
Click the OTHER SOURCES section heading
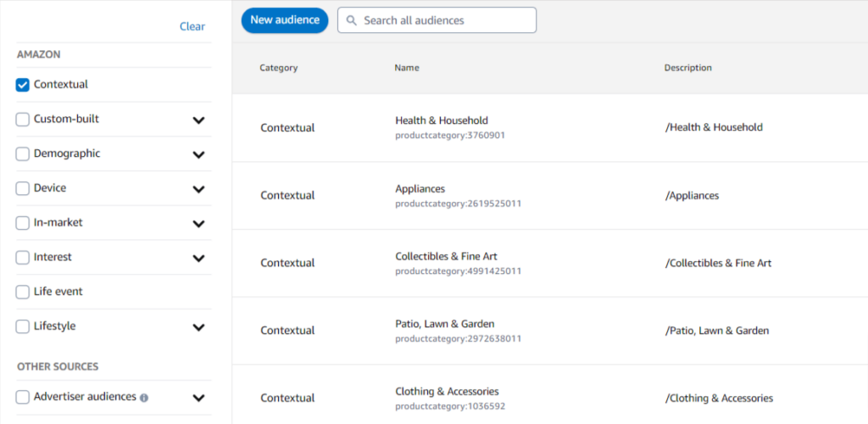tap(58, 366)
